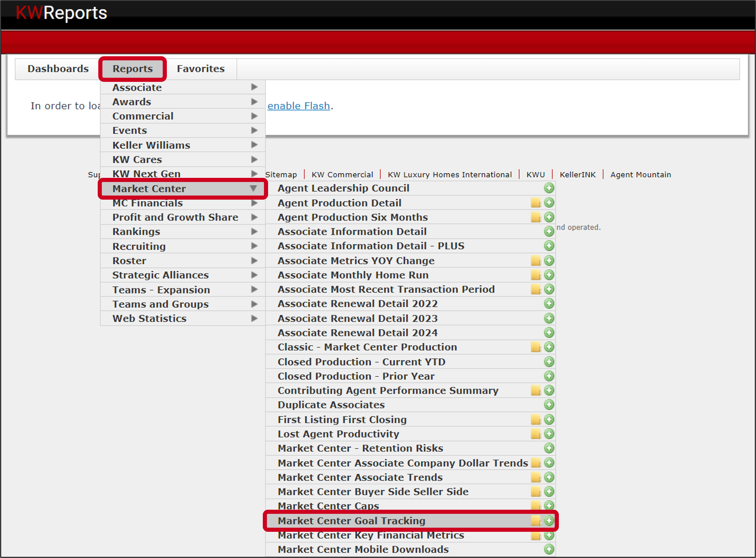
Task: Open Strategic Alliances reports menu
Action: 182,275
